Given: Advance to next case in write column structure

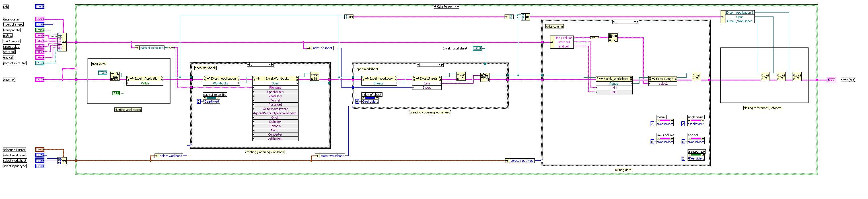Looking at the screenshot, I should tap(637, 22).
